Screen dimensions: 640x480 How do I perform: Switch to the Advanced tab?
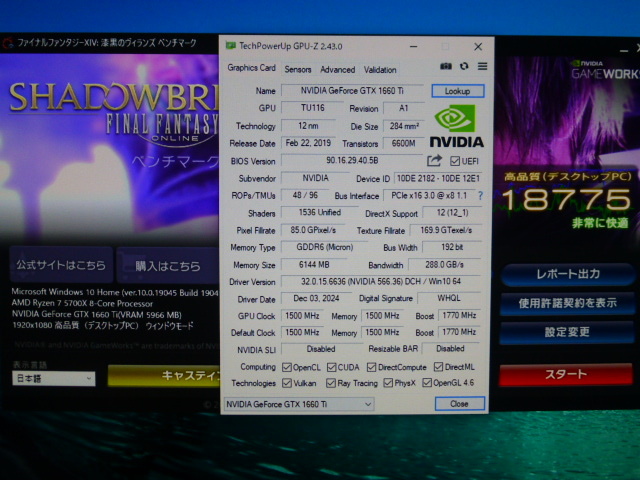pyautogui.click(x=338, y=69)
